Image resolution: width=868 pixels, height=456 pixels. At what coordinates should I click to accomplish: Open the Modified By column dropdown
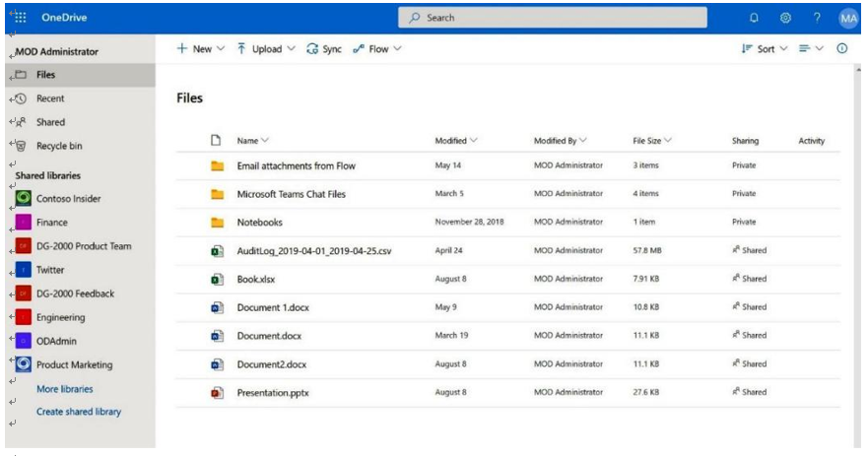(x=561, y=141)
